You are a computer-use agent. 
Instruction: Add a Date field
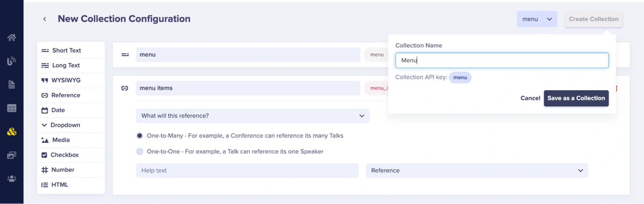71,110
